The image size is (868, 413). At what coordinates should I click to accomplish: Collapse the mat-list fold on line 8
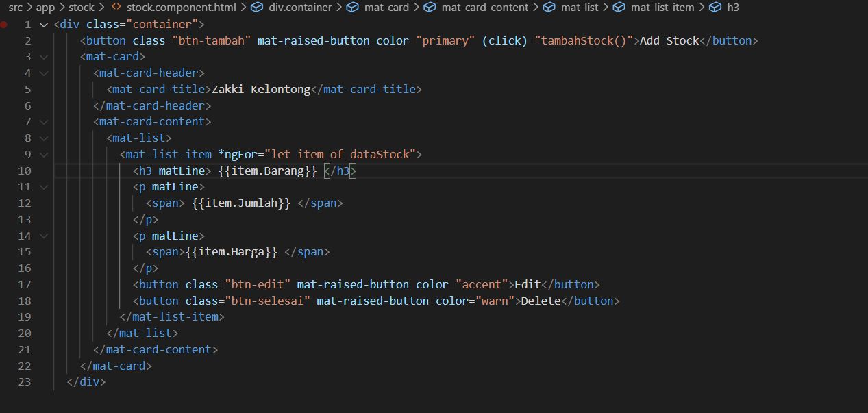(x=44, y=138)
